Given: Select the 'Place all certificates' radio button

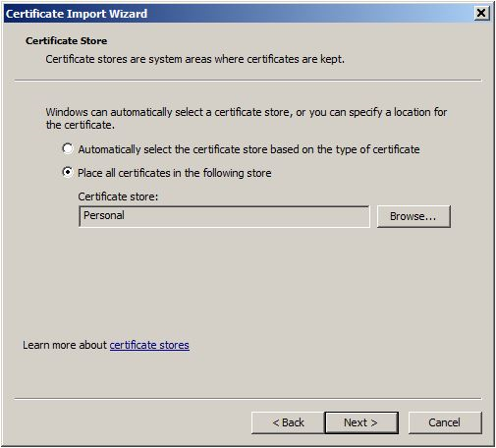Looking at the screenshot, I should pos(68,172).
